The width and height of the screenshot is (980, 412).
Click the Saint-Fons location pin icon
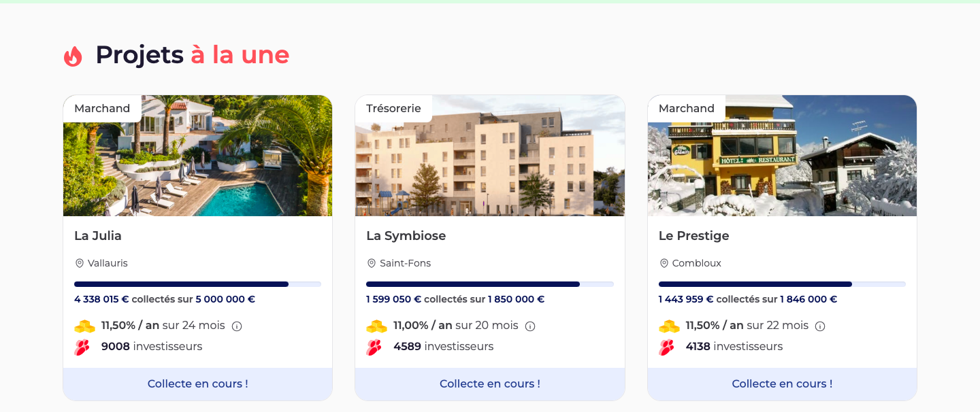[371, 263]
